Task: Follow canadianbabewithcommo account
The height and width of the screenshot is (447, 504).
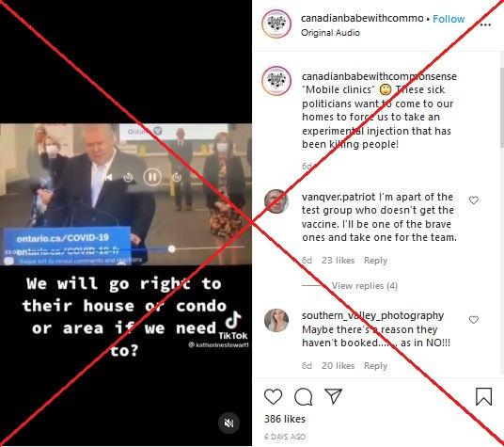Action: [449, 19]
